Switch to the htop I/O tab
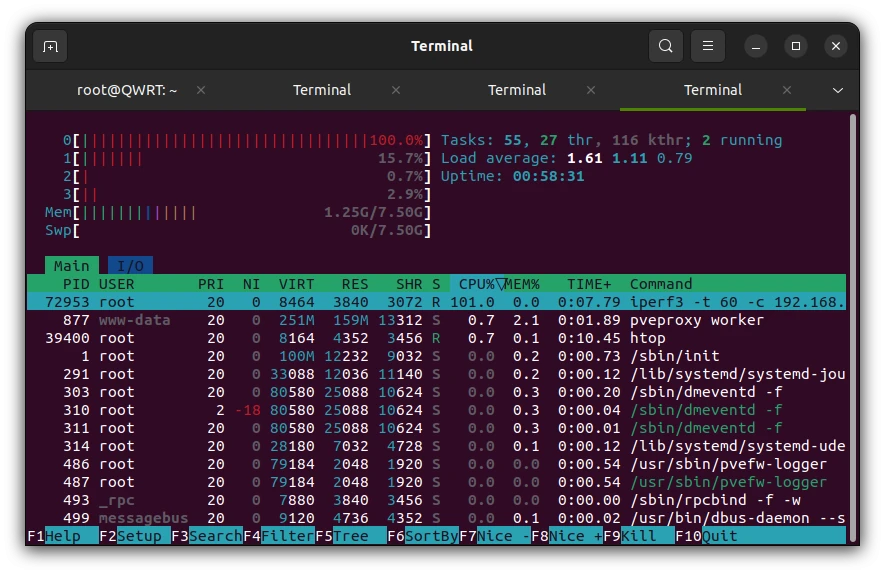This screenshot has height=574, width=885. point(130,266)
